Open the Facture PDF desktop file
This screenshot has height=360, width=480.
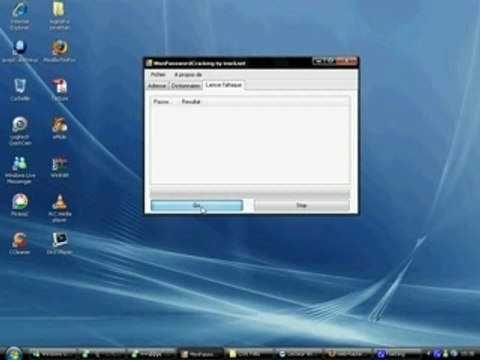point(60,89)
